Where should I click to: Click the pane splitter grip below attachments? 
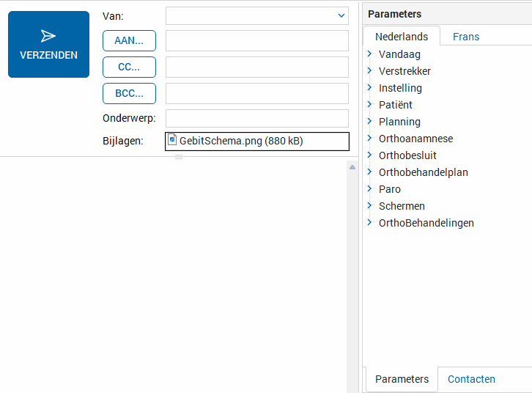179,157
